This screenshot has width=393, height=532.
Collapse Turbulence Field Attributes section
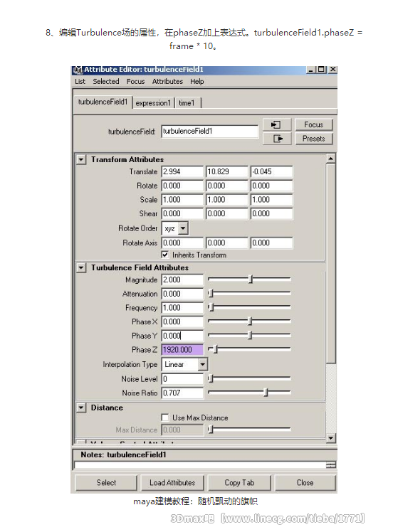(x=81, y=267)
